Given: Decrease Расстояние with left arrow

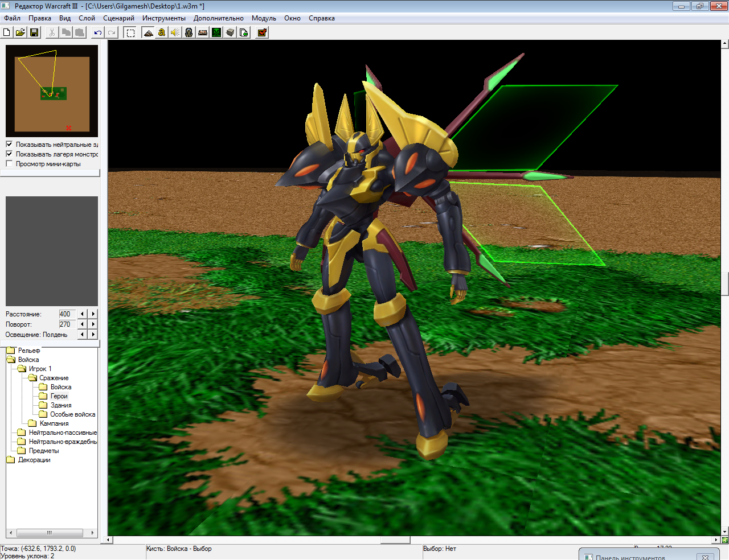Looking at the screenshot, I should [x=83, y=314].
